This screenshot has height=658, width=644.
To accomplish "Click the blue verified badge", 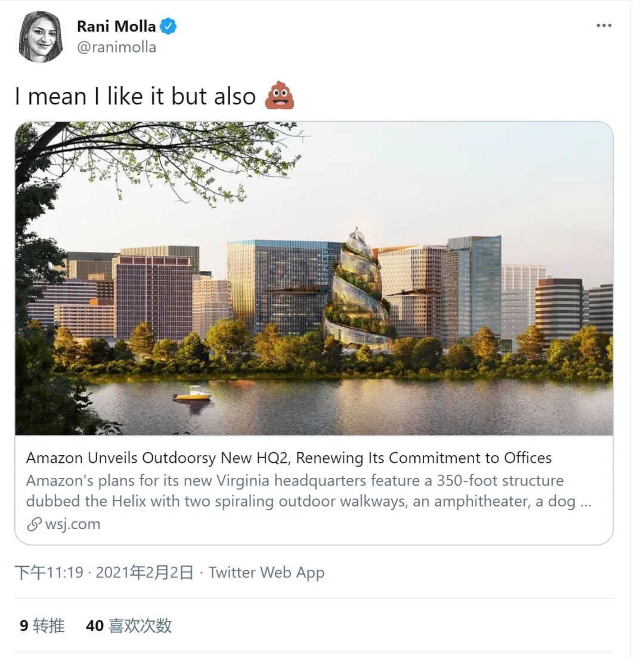I will click(169, 26).
